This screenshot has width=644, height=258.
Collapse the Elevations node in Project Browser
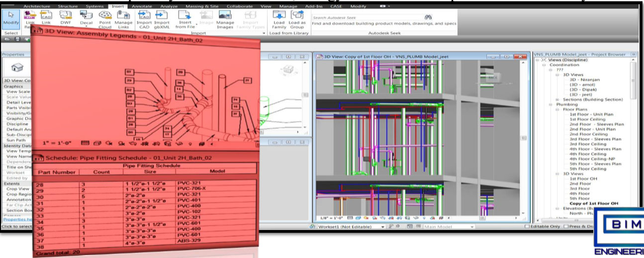click(558, 208)
